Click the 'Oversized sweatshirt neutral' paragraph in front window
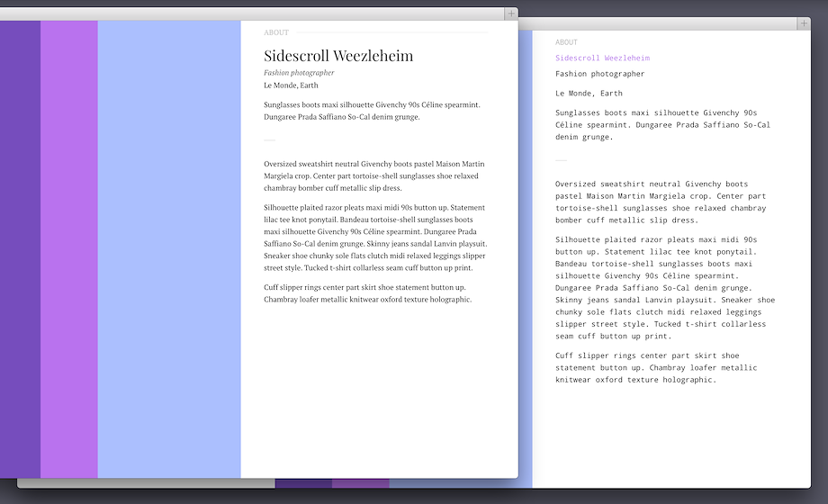 pos(374,175)
